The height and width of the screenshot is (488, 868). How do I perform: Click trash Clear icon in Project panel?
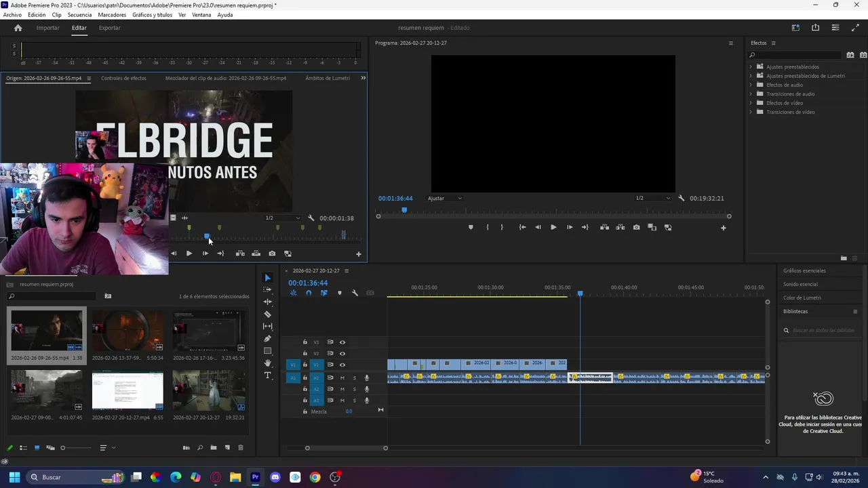(240, 447)
